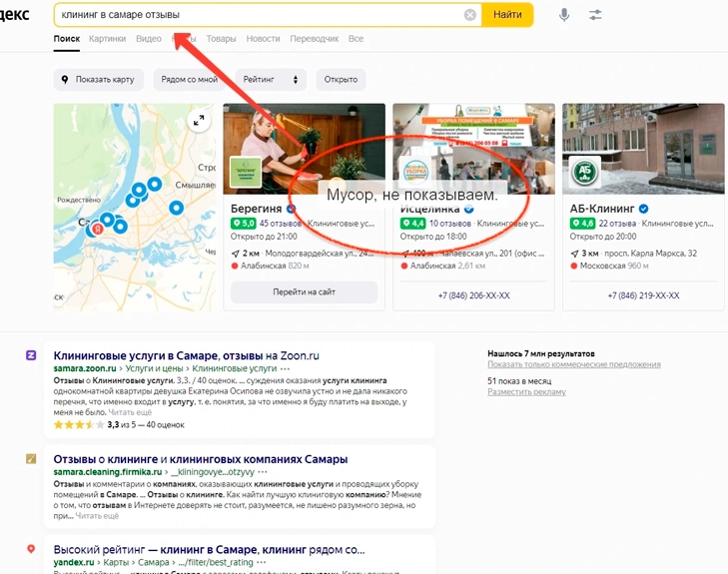
Task: Click the Zoon.ru favicon icon
Action: click(31, 355)
